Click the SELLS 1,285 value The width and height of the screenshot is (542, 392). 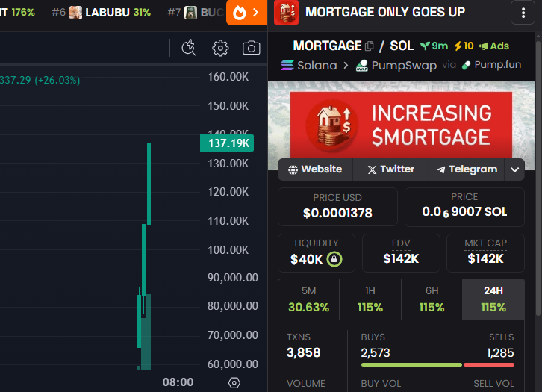[x=500, y=352]
